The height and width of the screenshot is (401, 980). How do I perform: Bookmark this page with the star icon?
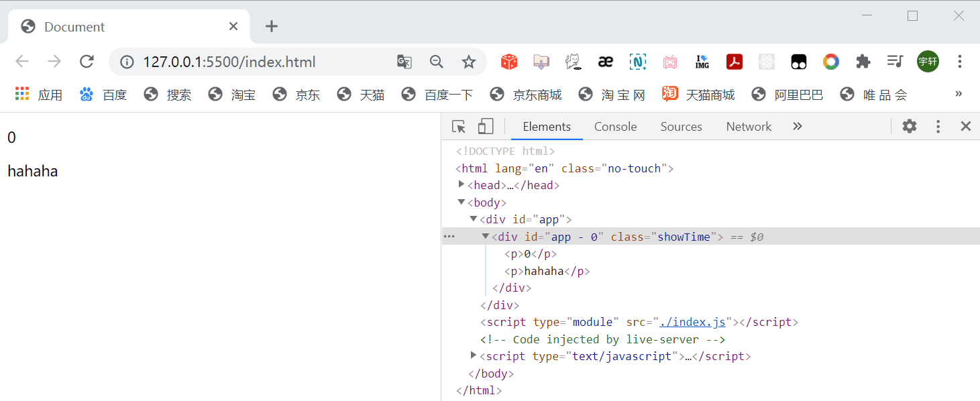click(469, 62)
